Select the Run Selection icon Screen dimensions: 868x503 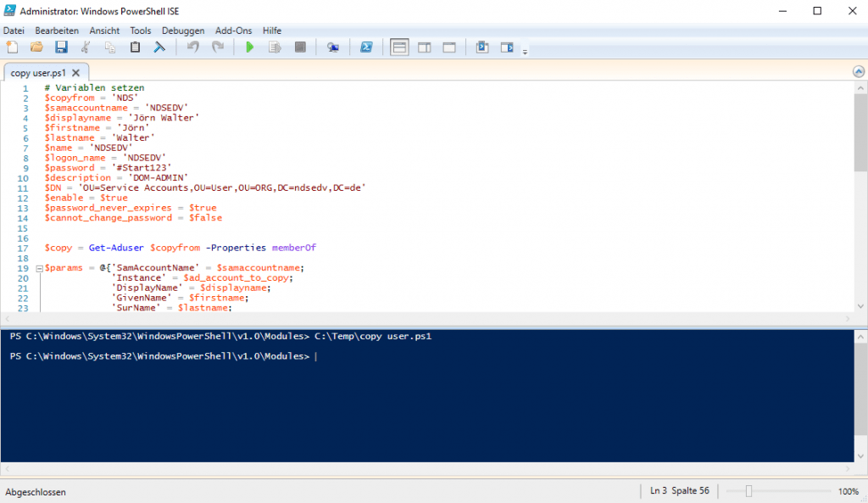(273, 47)
